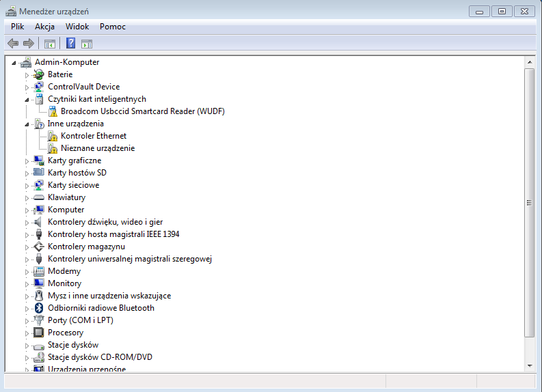Select the Kontroler Ethernet device
The image size is (542, 392).
pyautogui.click(x=94, y=136)
